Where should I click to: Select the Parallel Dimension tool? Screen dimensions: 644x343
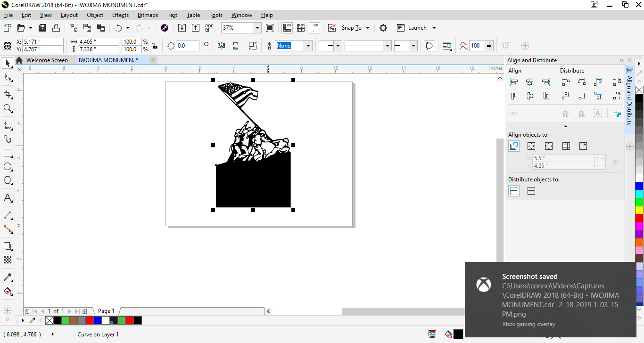click(8, 215)
